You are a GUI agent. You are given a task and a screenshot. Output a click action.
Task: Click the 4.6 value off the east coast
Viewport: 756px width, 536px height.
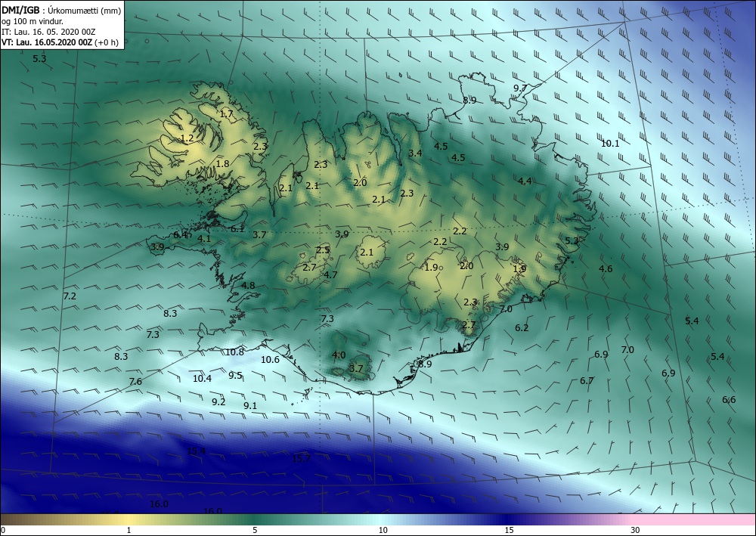[x=606, y=269]
